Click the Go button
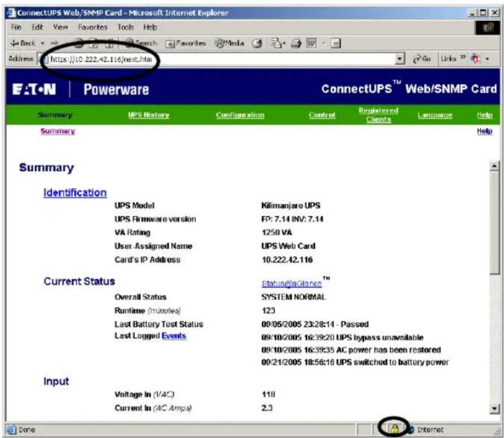504x438 pixels. [x=422, y=59]
